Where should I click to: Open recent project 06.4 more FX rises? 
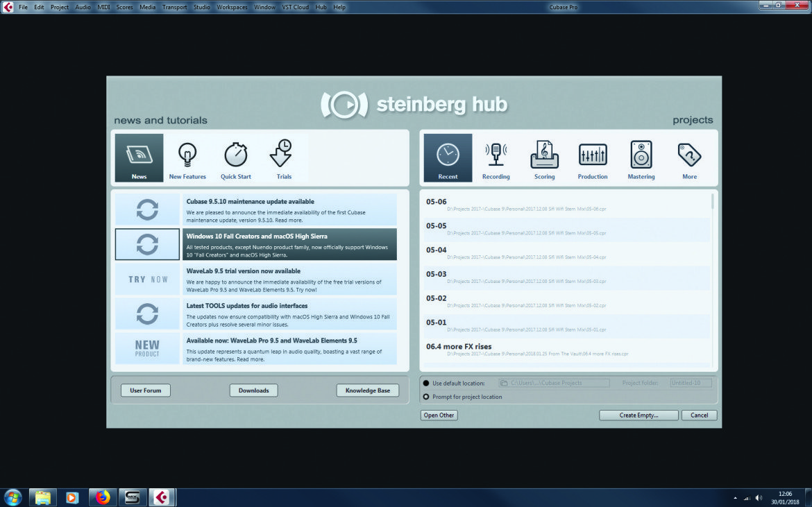click(566, 350)
